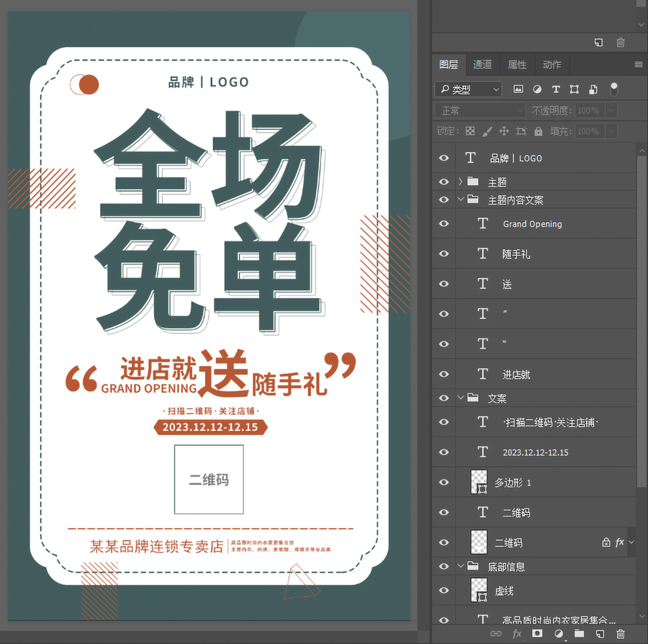Select the 2023.12.12-12.15 text layer
The height and width of the screenshot is (644, 648).
(534, 452)
